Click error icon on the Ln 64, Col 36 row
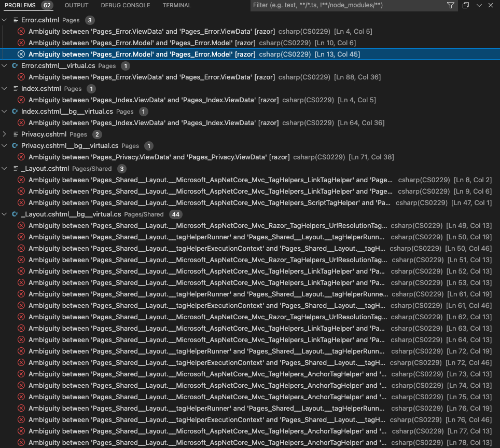 pyautogui.click(x=21, y=123)
